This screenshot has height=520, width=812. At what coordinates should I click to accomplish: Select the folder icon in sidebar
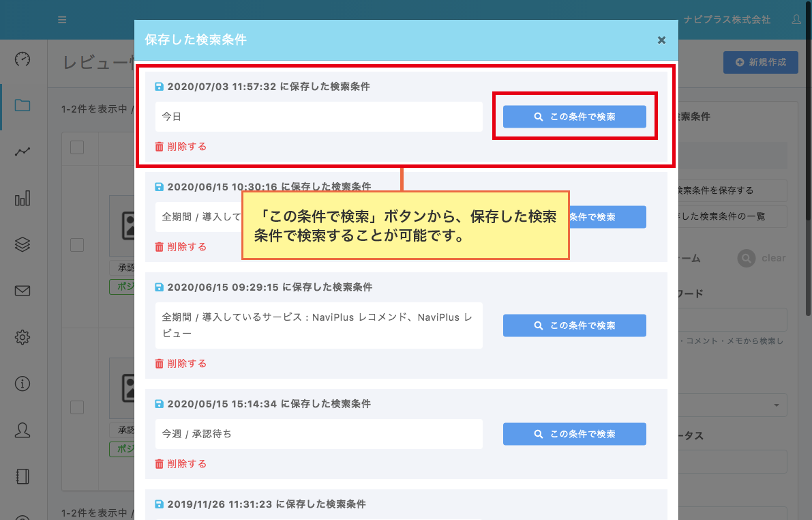pyautogui.click(x=22, y=105)
